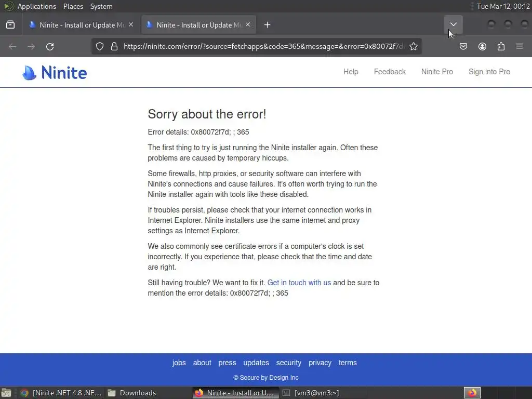Select Firefox Ninite taskbar window button
The image size is (532, 399).
(236, 393)
